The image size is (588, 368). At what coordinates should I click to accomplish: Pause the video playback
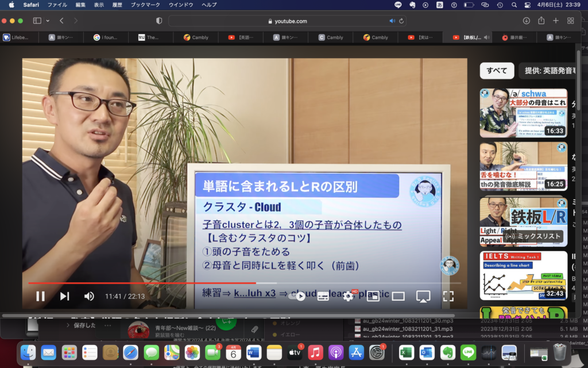coord(40,296)
